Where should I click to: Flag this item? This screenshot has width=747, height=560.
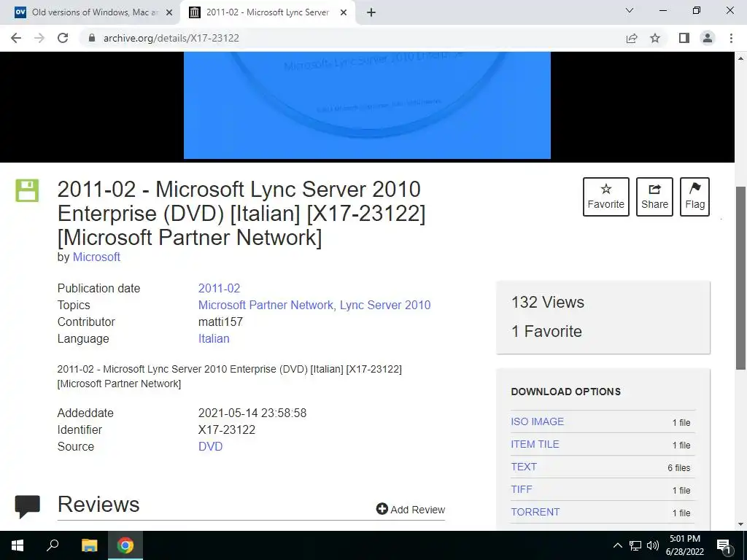694,197
